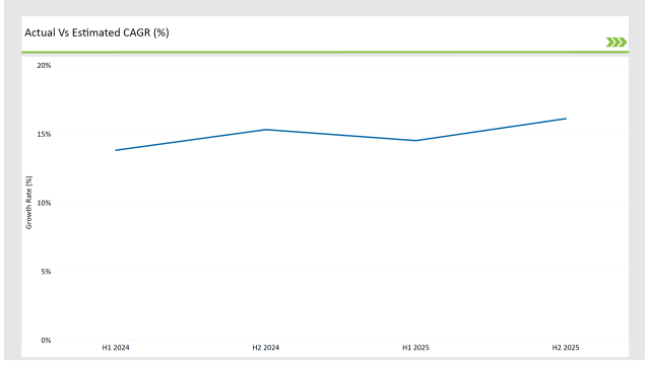Select the H1 2025 axis label
650x365 pixels.
[x=416, y=348]
